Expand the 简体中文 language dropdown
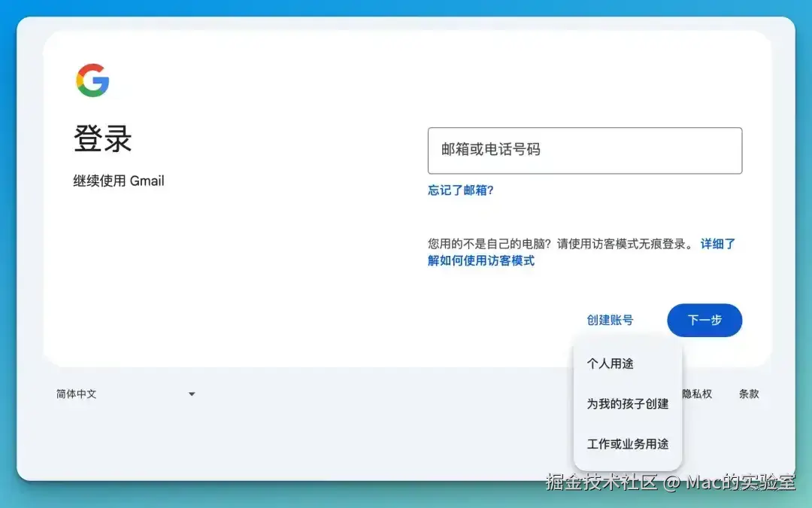The width and height of the screenshot is (812, 508). (x=126, y=394)
